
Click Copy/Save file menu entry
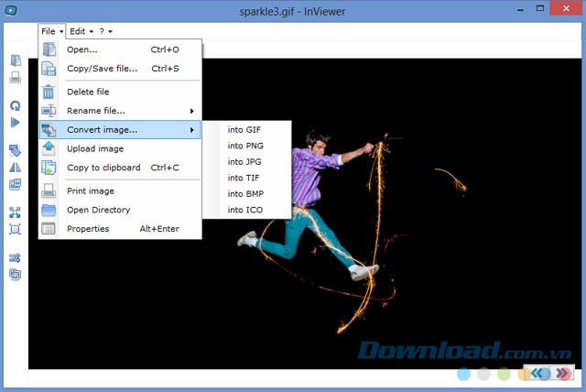(102, 69)
